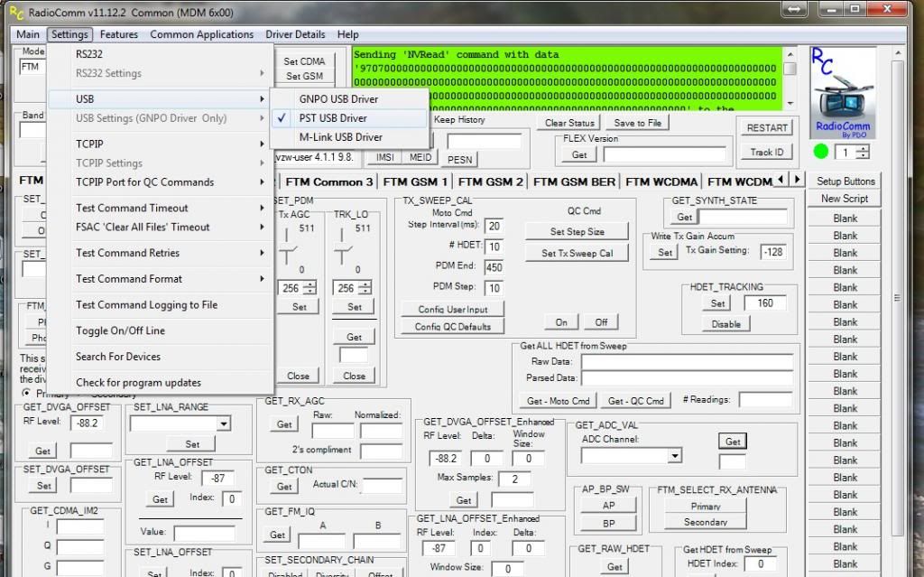This screenshot has height=577, width=924.
Task: Click the Clear Status button
Action: pos(569,123)
